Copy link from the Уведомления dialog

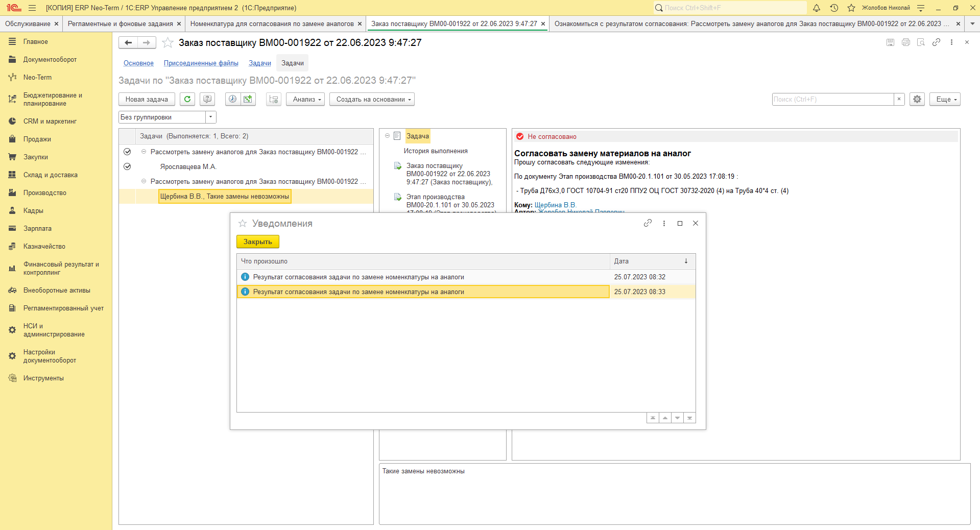648,223
